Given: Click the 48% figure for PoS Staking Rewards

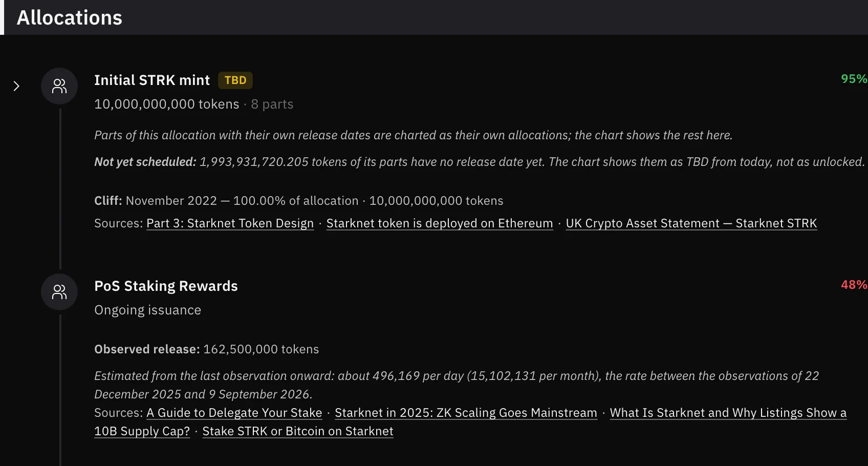Looking at the screenshot, I should pyautogui.click(x=854, y=285).
